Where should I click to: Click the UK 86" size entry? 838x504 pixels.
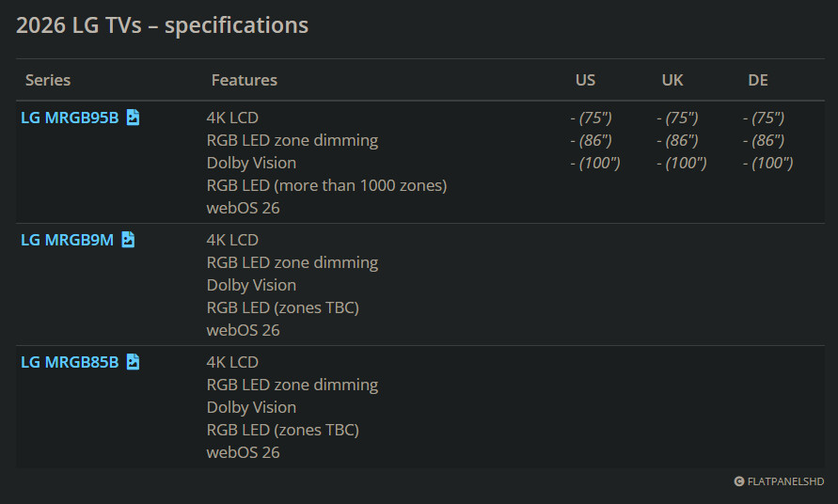click(677, 140)
